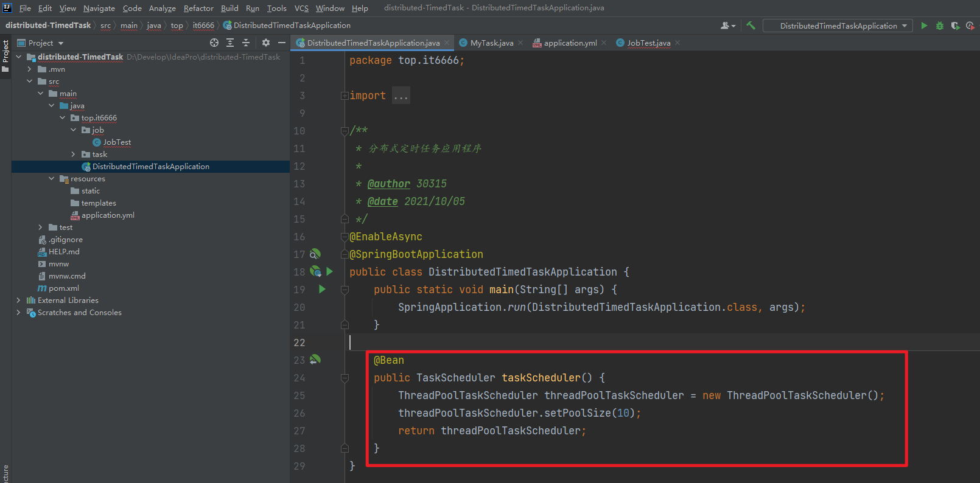The image size is (980, 483).
Task: Expand the test folder
Action: tap(40, 227)
